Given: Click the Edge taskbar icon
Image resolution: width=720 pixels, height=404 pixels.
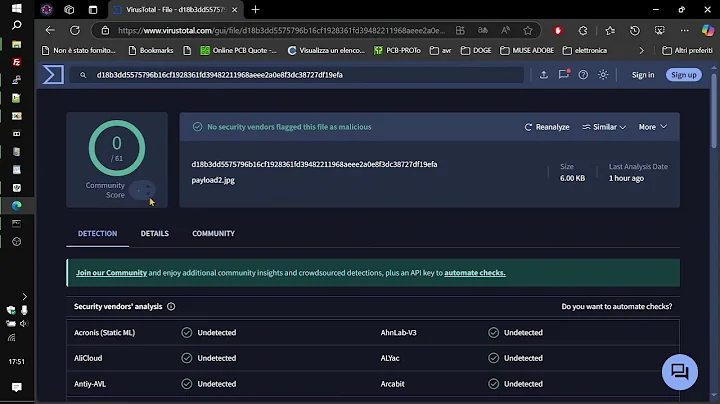Looking at the screenshot, I should (x=17, y=206).
